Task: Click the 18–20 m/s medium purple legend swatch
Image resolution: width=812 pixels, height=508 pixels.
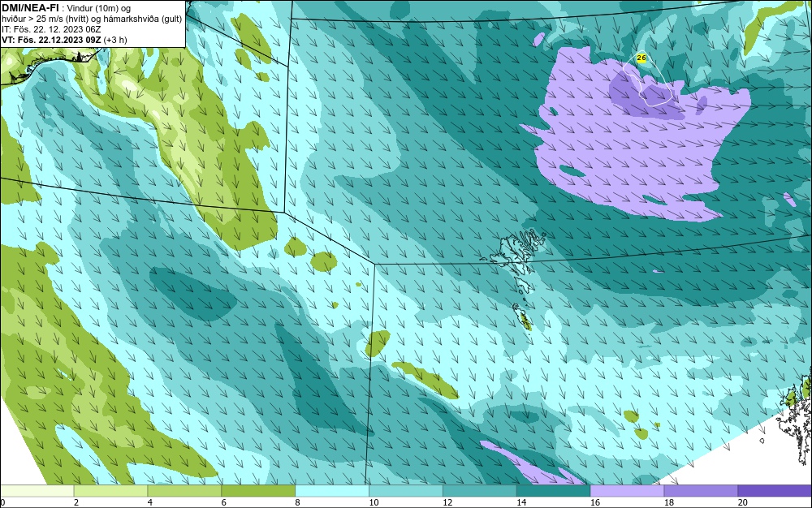Action: point(702,490)
